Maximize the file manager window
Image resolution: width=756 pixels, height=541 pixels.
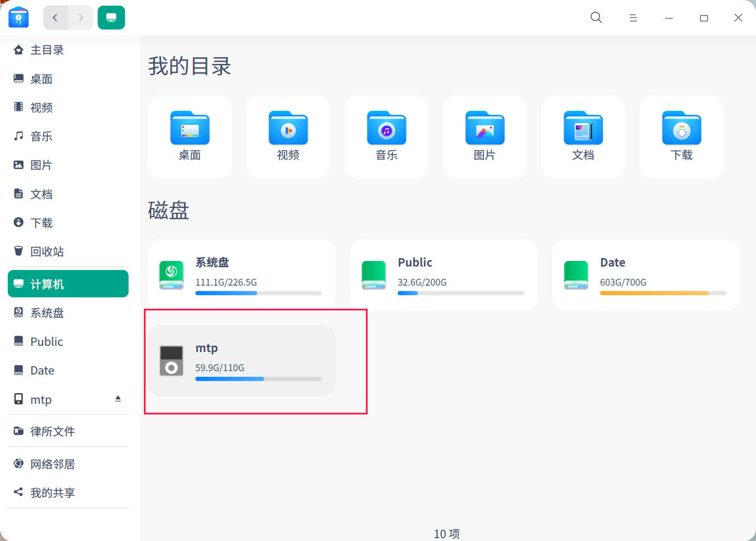click(x=704, y=18)
